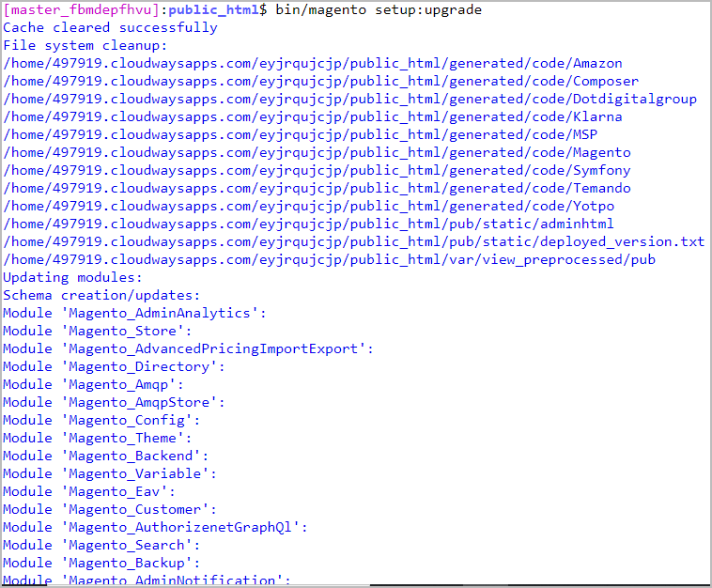
Task: Click Module 'Magento_Variable' line
Action: click(x=110, y=473)
